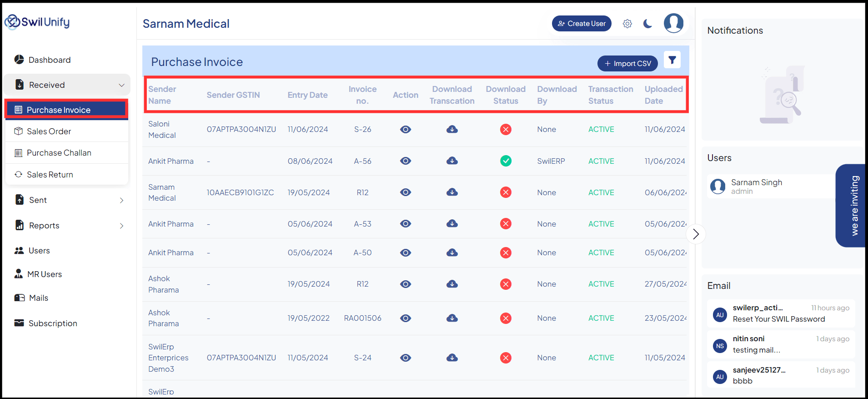Viewport: 868px width, 399px height.
Task: View Sarnam Medical R12 invoice eye icon
Action: pos(406,192)
